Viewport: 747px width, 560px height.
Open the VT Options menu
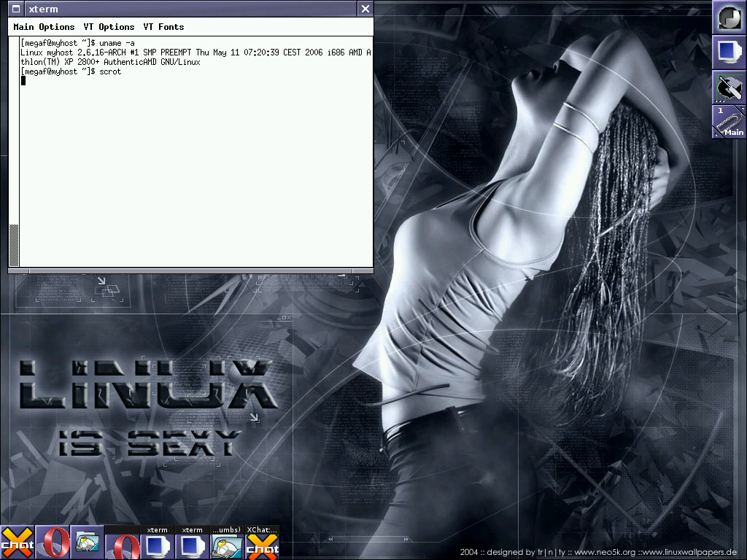coord(109,27)
